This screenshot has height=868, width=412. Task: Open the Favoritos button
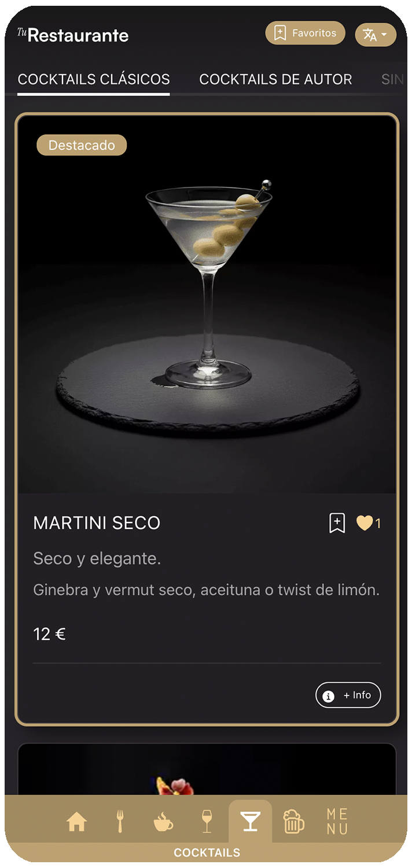pyautogui.click(x=306, y=33)
